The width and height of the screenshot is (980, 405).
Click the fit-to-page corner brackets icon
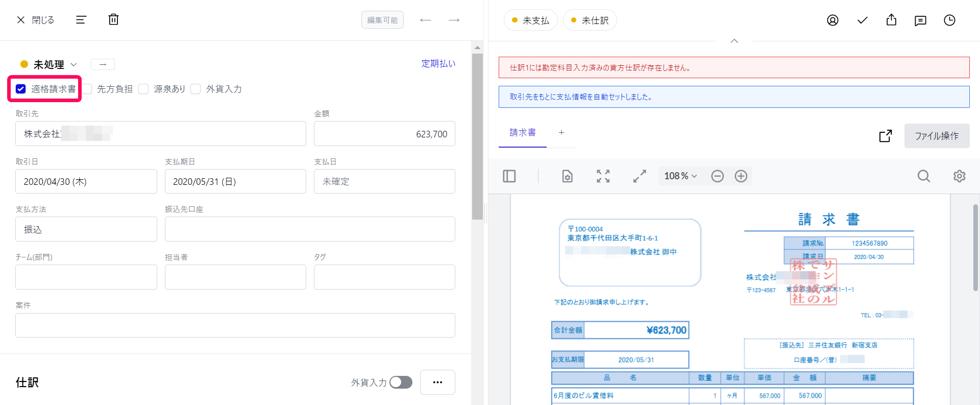[x=603, y=176]
